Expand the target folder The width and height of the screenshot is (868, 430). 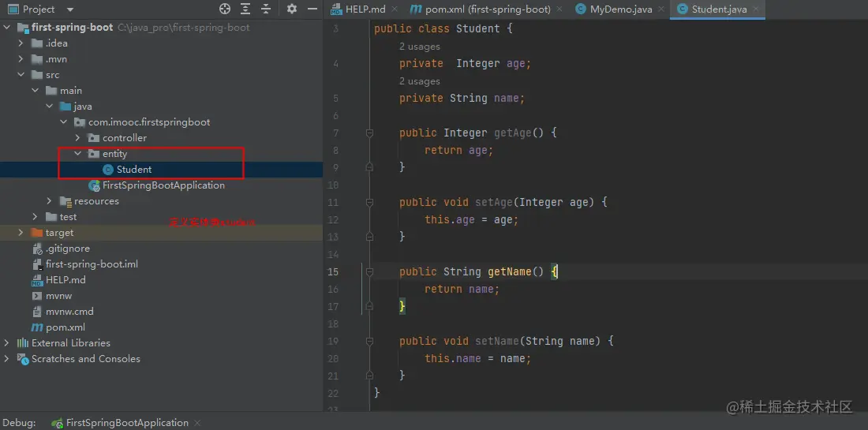[21, 233]
